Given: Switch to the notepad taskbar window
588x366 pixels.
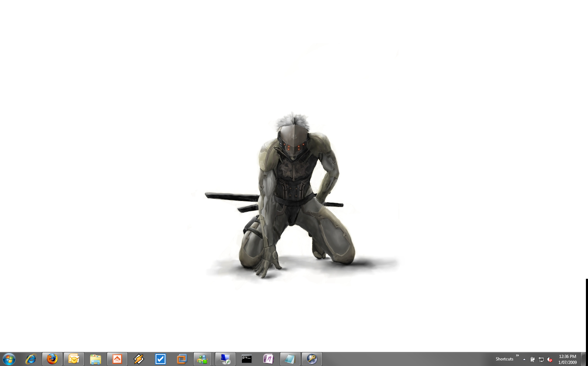Looking at the screenshot, I should 290,359.
